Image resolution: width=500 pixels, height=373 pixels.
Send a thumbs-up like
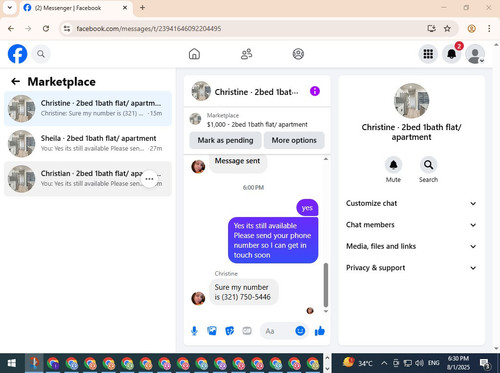point(320,331)
